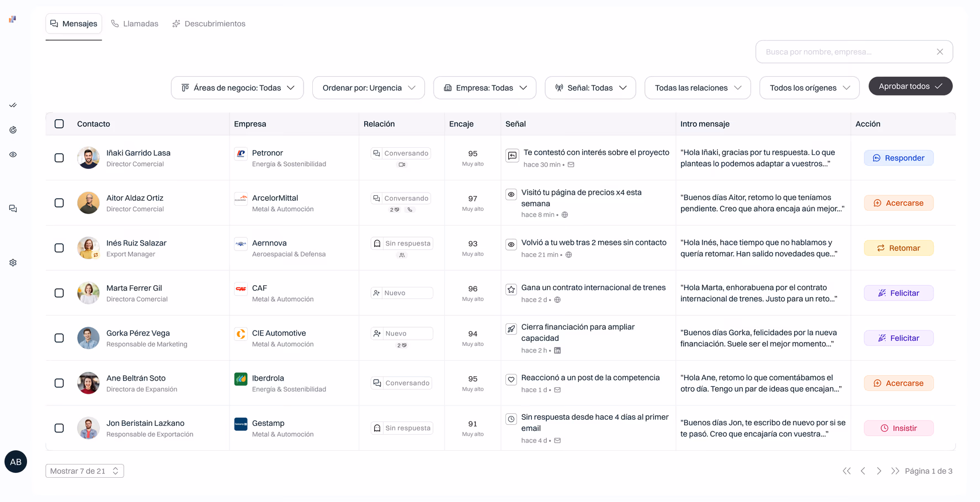Select all contacts with header checkbox

click(59, 124)
